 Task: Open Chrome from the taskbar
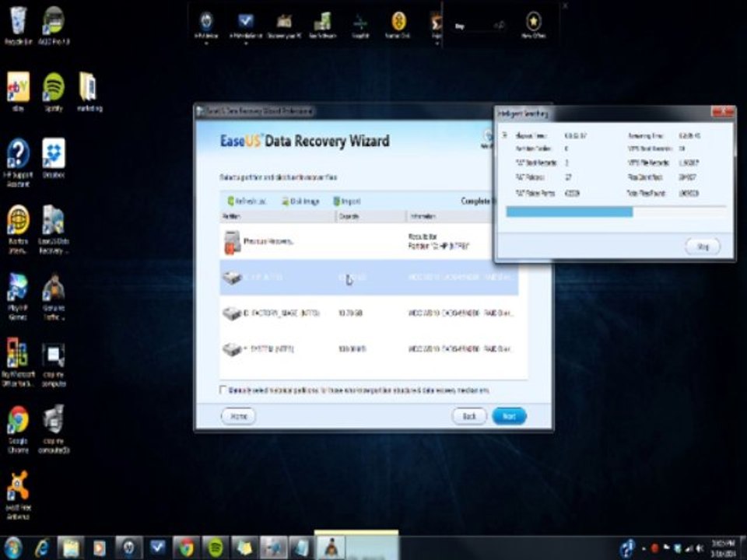[186, 548]
